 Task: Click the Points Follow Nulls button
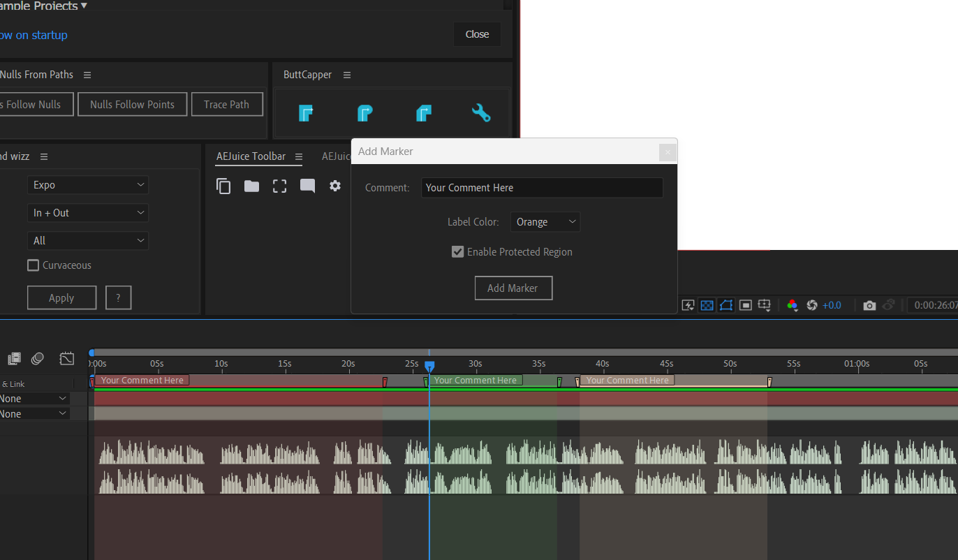click(x=35, y=105)
